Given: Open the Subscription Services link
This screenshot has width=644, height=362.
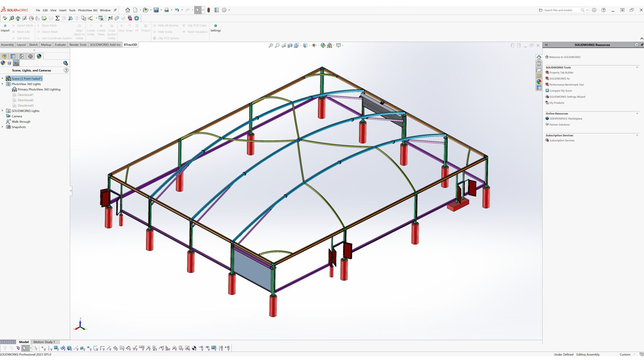Looking at the screenshot, I should pos(562,140).
